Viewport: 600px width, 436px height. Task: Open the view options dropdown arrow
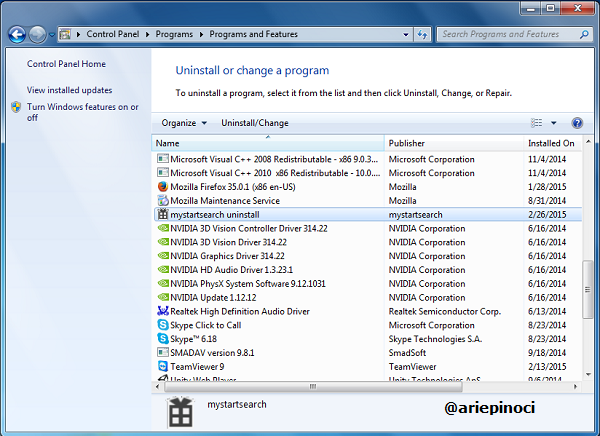[553, 123]
